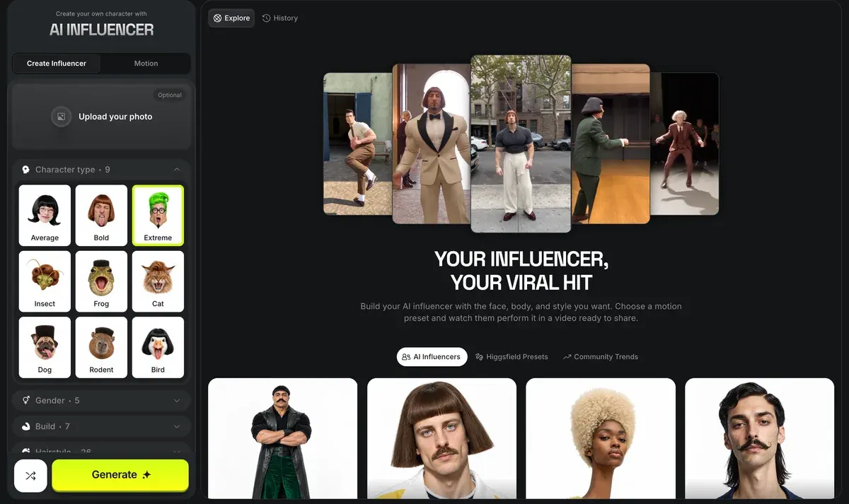
Task: Show Community Trends category
Action: point(600,357)
